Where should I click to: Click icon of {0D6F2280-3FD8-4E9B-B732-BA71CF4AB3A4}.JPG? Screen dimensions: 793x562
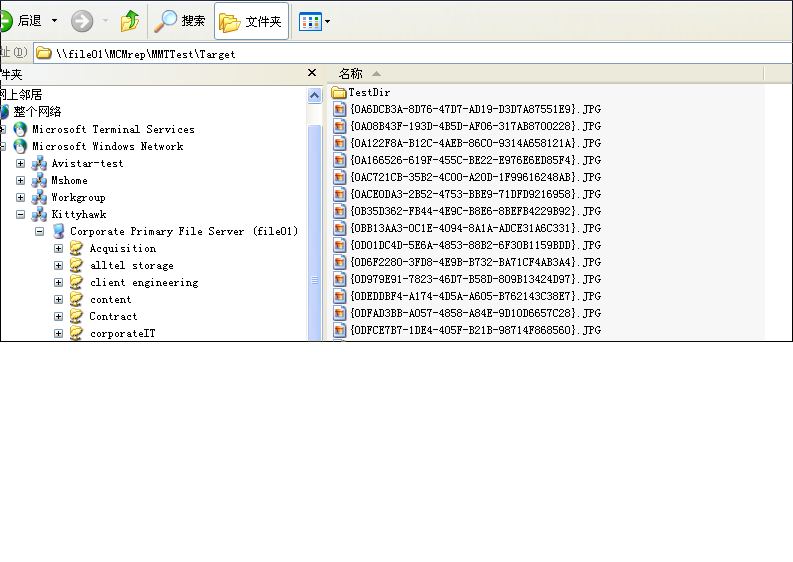pos(339,262)
